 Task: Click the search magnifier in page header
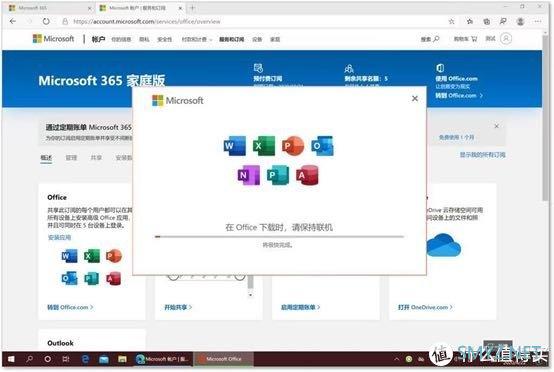[437, 39]
